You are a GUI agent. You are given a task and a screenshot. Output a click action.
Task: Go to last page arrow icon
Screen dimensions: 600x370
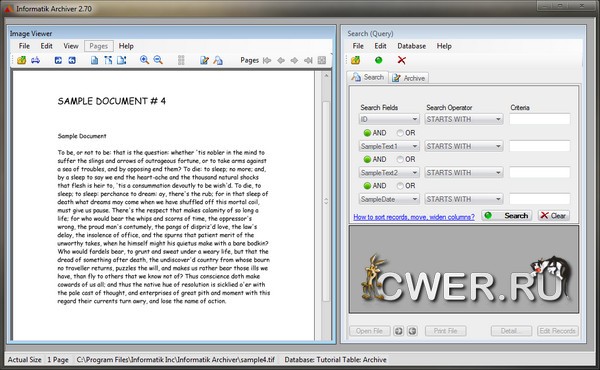coord(308,60)
